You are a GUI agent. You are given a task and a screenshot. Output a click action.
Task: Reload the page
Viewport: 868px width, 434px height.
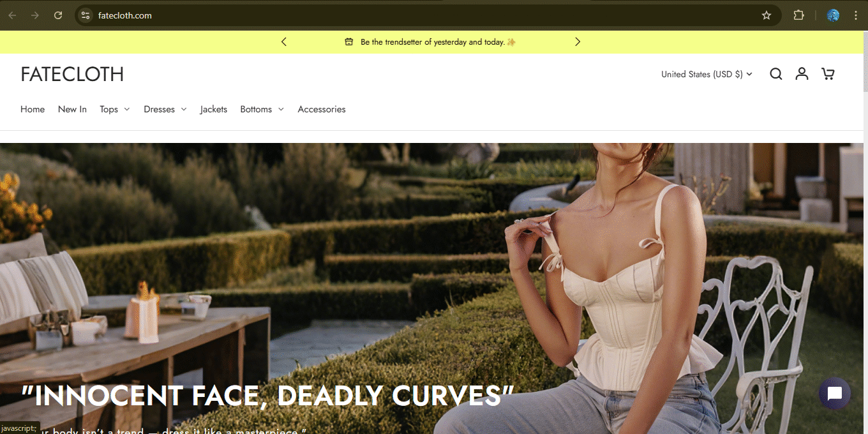[58, 15]
